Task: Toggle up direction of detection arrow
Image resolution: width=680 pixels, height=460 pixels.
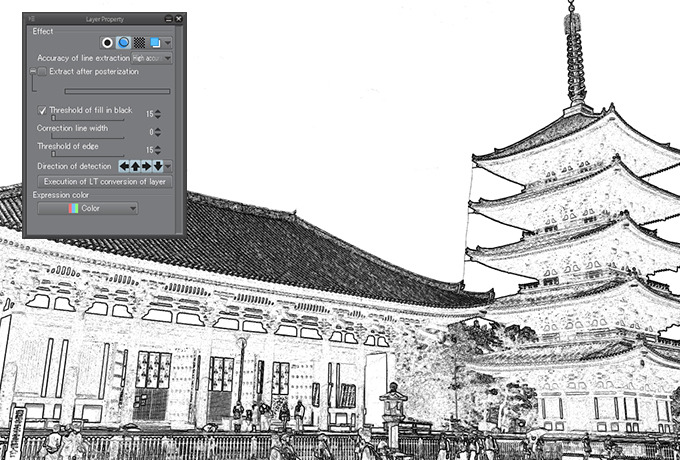Action: pyautogui.click(x=135, y=166)
